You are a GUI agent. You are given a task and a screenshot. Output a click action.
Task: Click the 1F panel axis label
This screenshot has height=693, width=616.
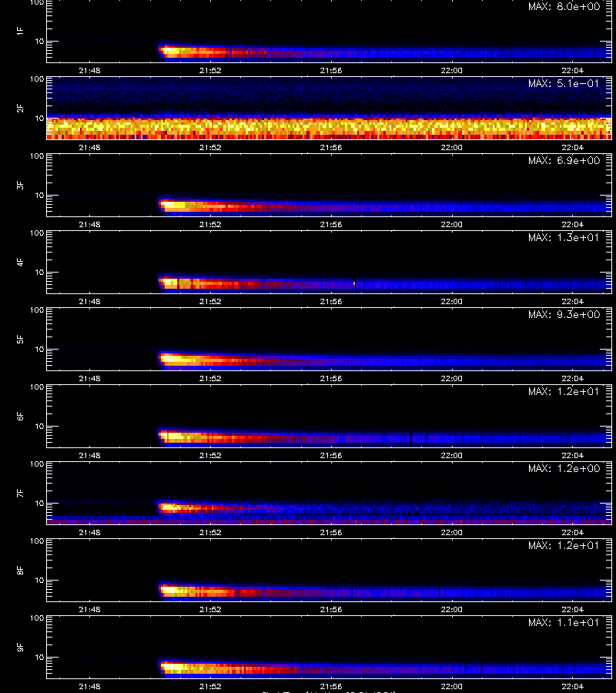19,32
